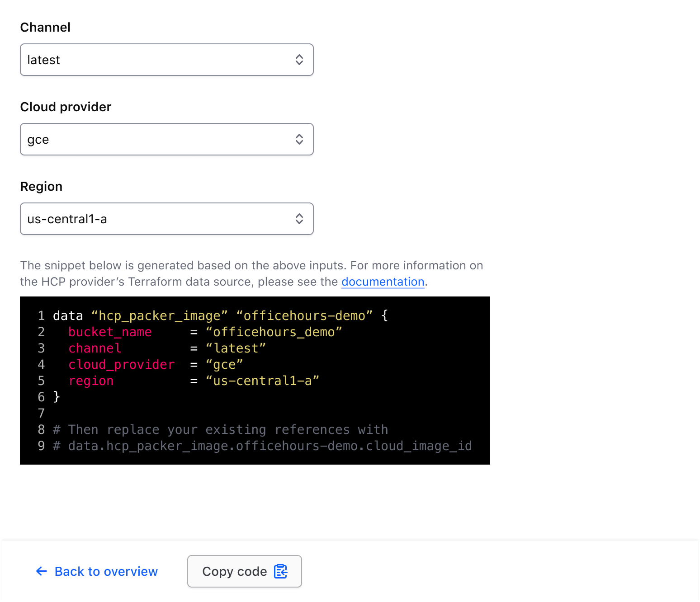Click the cloud_provider value "gce" in the code
Screen dimensions: 700x602
[x=224, y=364]
